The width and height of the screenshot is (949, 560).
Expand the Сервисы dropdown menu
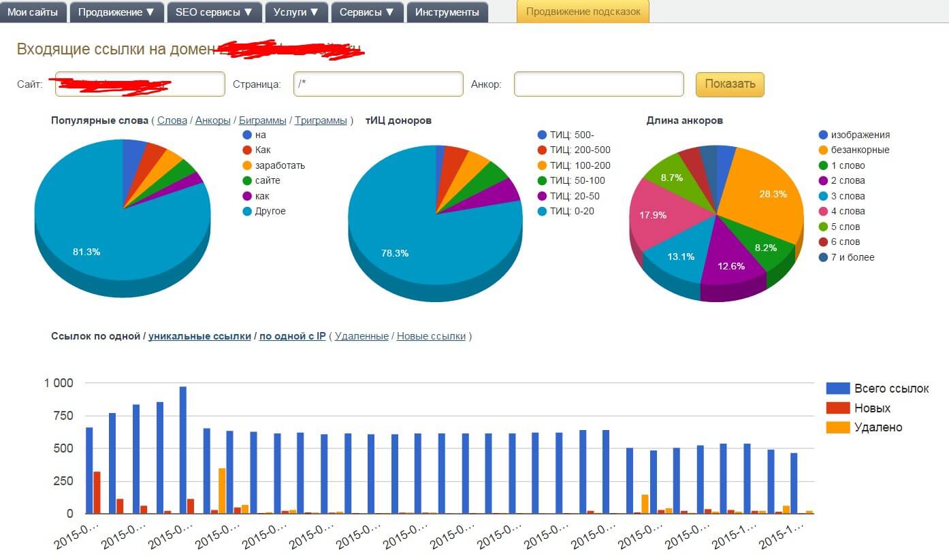[367, 12]
